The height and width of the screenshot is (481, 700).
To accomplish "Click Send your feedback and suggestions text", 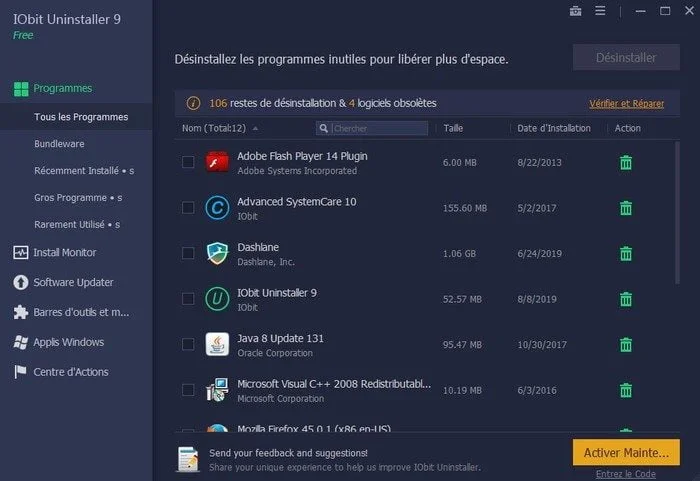I will (288, 453).
